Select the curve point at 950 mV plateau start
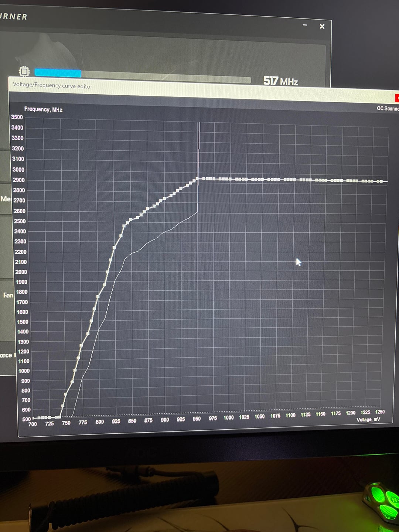This screenshot has height=532, width=399. [197, 179]
